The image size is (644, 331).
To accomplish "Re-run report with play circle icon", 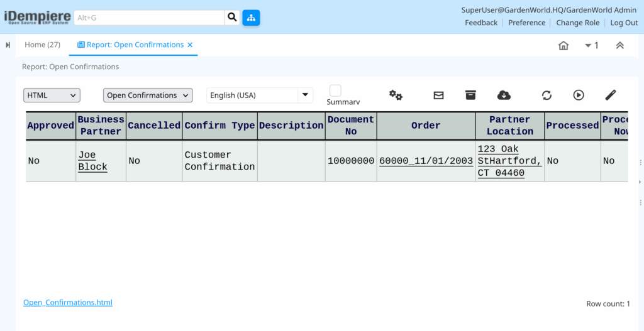I will [x=579, y=95].
